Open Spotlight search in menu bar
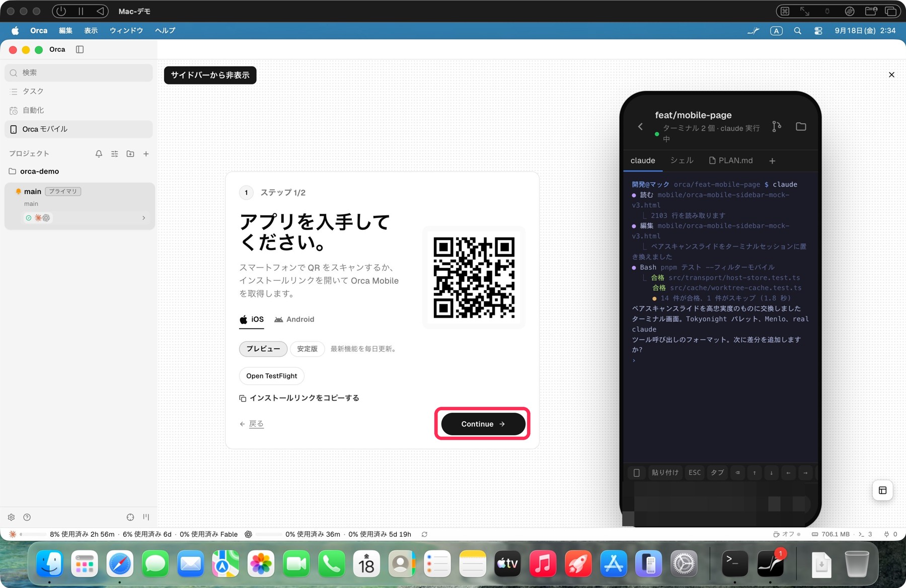 (798, 31)
